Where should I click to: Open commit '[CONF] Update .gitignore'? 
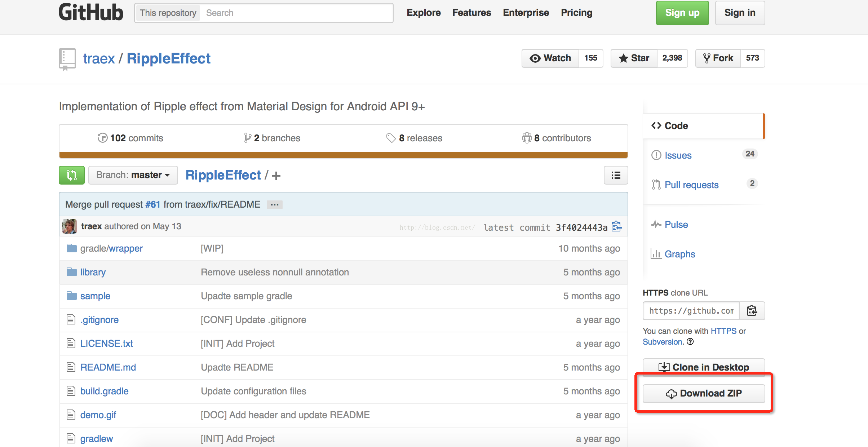tap(253, 320)
